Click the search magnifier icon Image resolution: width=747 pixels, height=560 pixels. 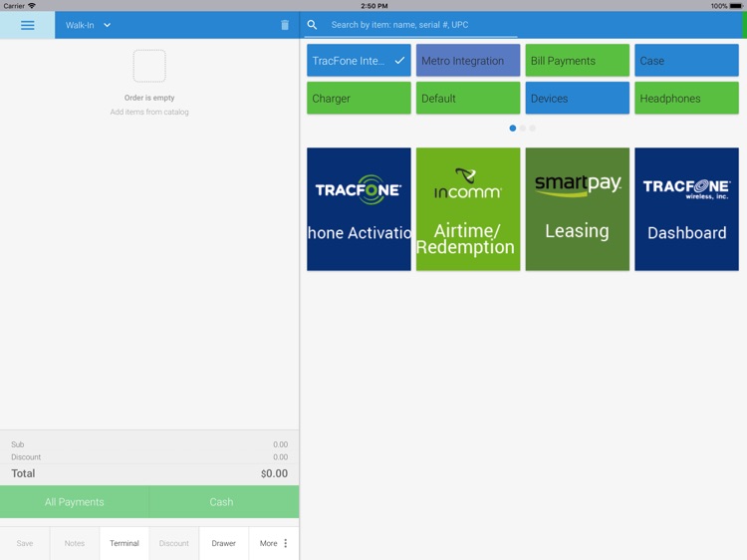pyautogui.click(x=312, y=25)
